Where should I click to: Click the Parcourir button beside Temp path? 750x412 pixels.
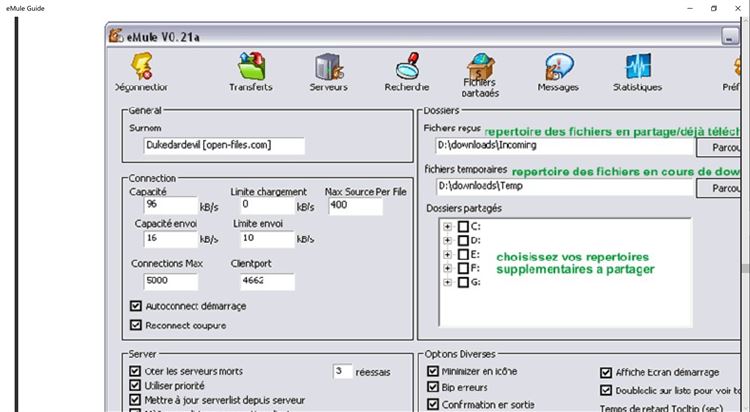719,188
